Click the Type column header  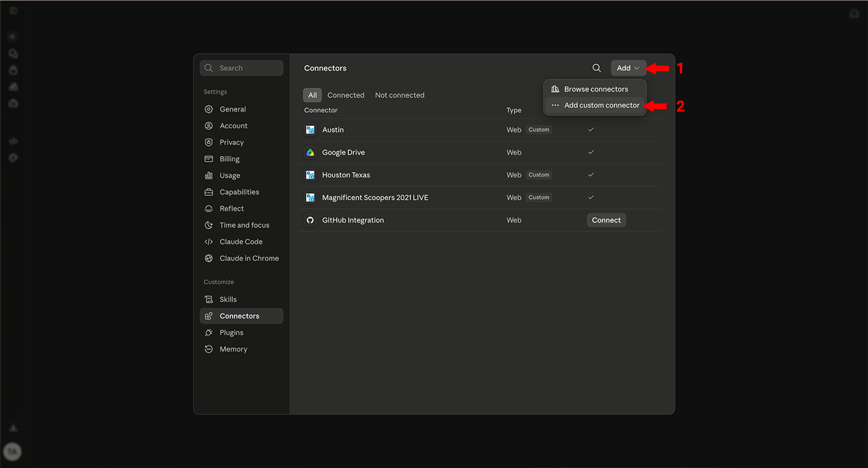pos(514,110)
